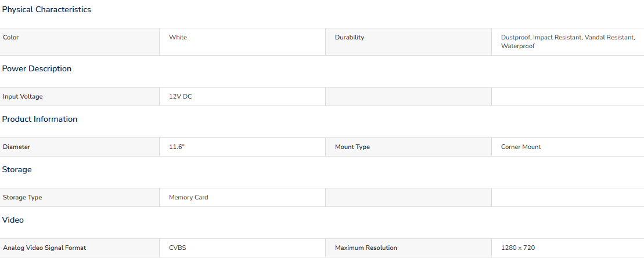Select the Dustproof, Impact Resistant durability text
Image resolution: width=644 pixels, height=258 pixels.
[x=541, y=37]
